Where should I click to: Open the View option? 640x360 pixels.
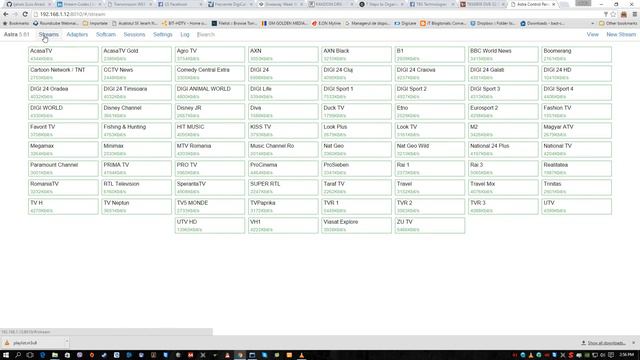(593, 34)
